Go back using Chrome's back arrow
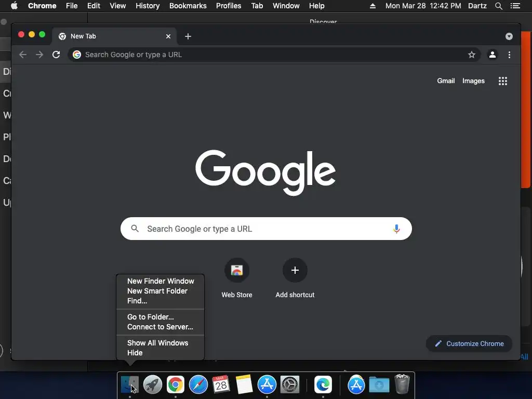Image resolution: width=532 pixels, height=399 pixels. pos(23,55)
